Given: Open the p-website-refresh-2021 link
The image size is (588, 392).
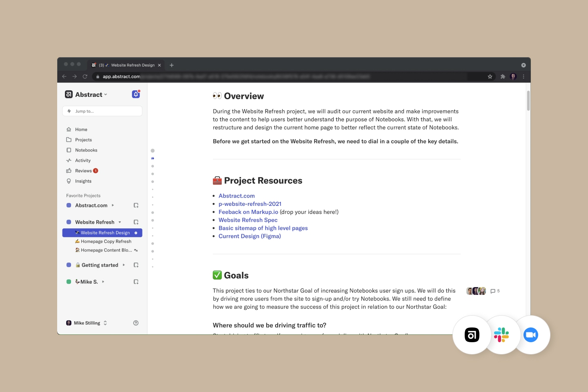Looking at the screenshot, I should click(x=250, y=204).
